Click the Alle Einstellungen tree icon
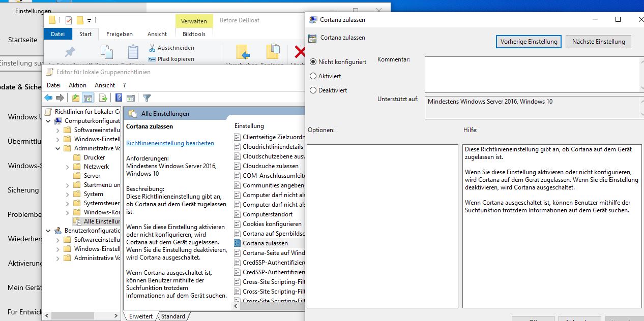Viewport: 644px width, 321px height. 77,221
